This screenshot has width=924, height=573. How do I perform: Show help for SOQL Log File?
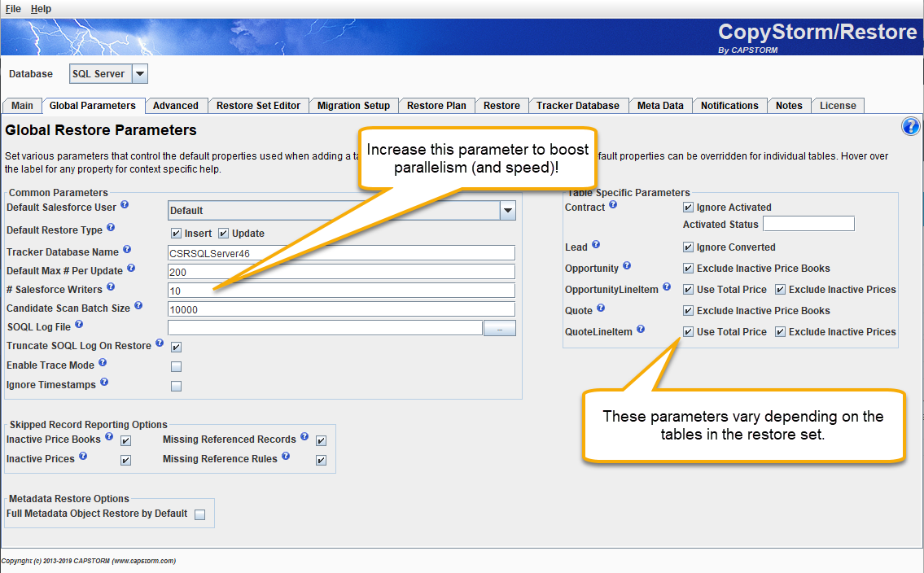[79, 324]
